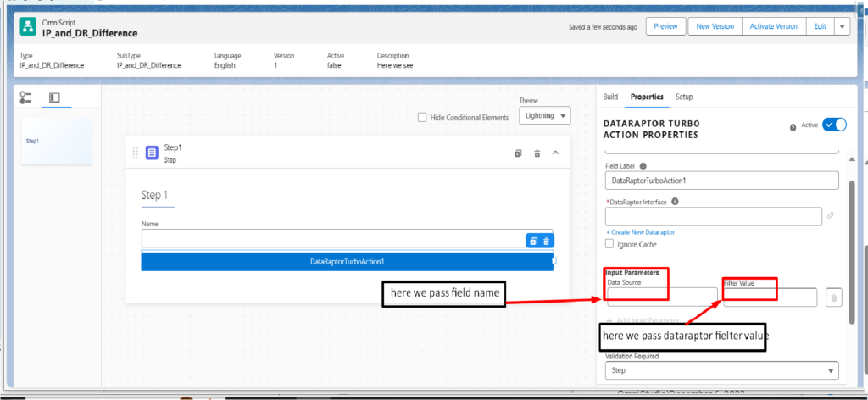Click the 'Here we see' description text
Screen dimensions: 868x400
click(395, 65)
